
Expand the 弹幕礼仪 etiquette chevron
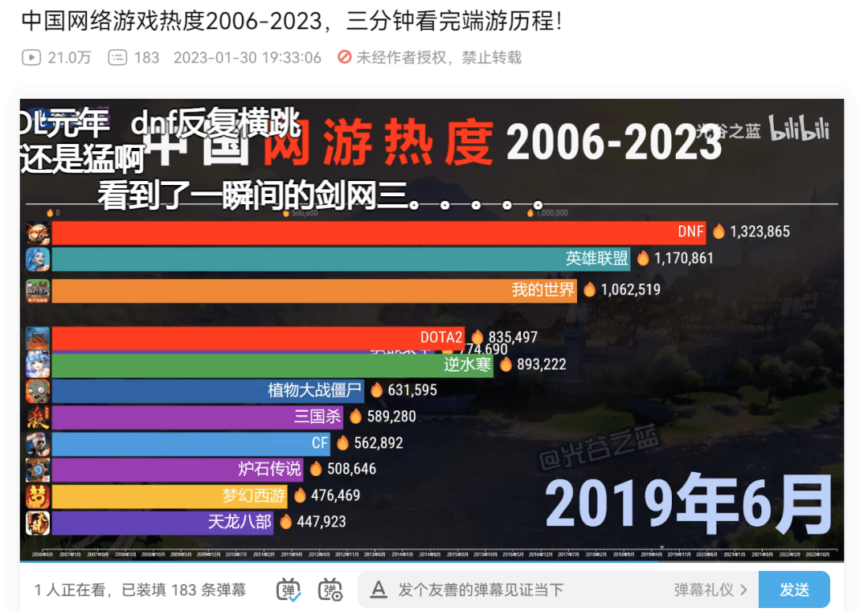coord(744,589)
